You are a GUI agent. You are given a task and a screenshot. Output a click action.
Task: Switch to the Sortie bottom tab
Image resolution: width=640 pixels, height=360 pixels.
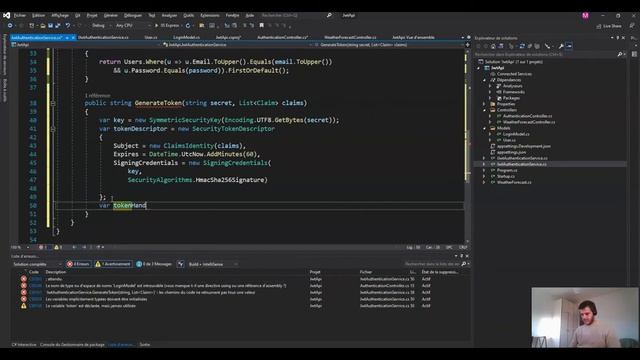(x=145, y=344)
